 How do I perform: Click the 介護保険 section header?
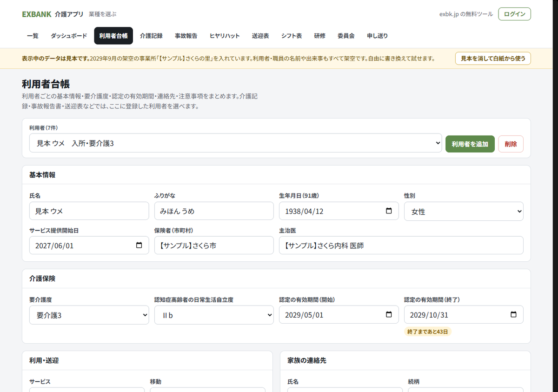(x=42, y=279)
